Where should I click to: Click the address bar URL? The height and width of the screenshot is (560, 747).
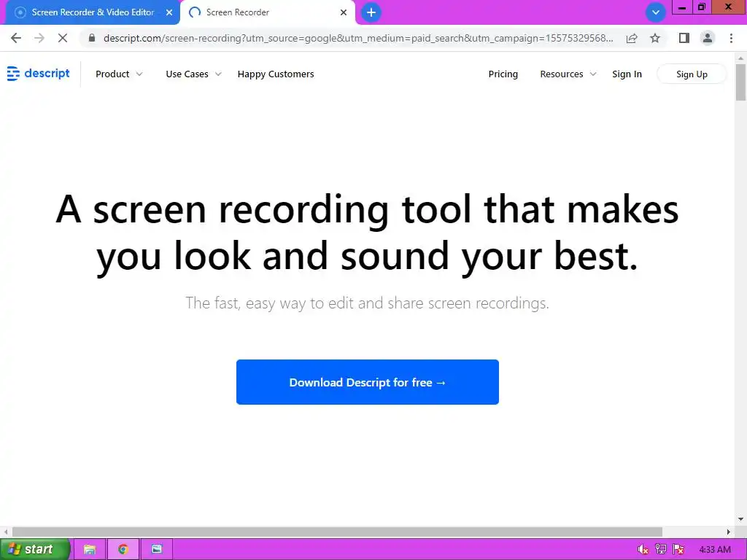coord(357,38)
